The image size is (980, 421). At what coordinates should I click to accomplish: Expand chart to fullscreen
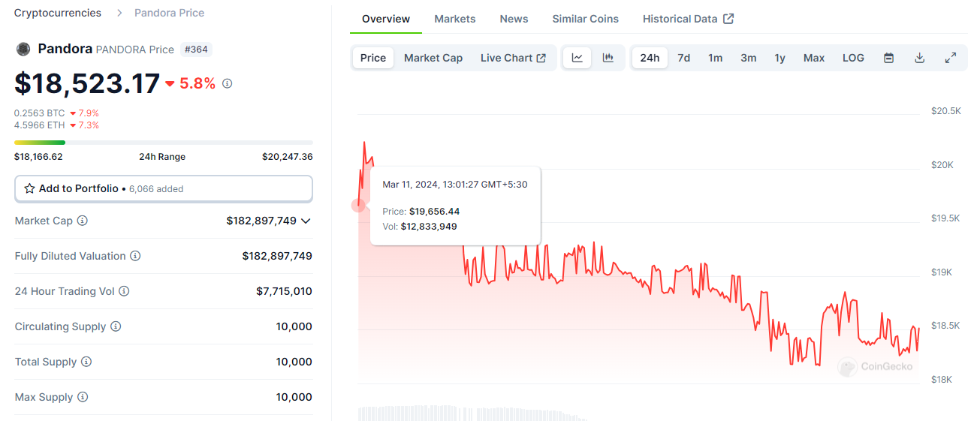click(x=950, y=58)
